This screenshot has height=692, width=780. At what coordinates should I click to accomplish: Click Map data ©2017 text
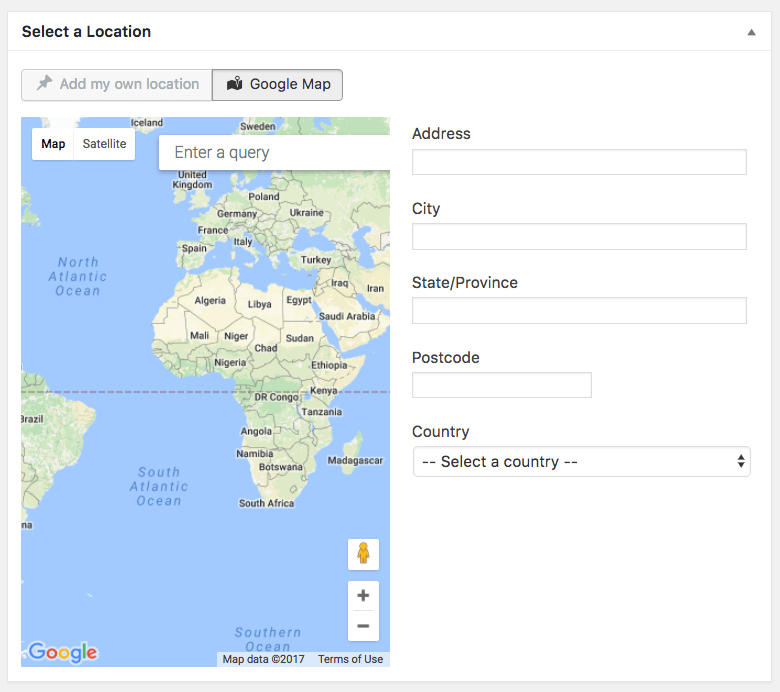click(263, 659)
